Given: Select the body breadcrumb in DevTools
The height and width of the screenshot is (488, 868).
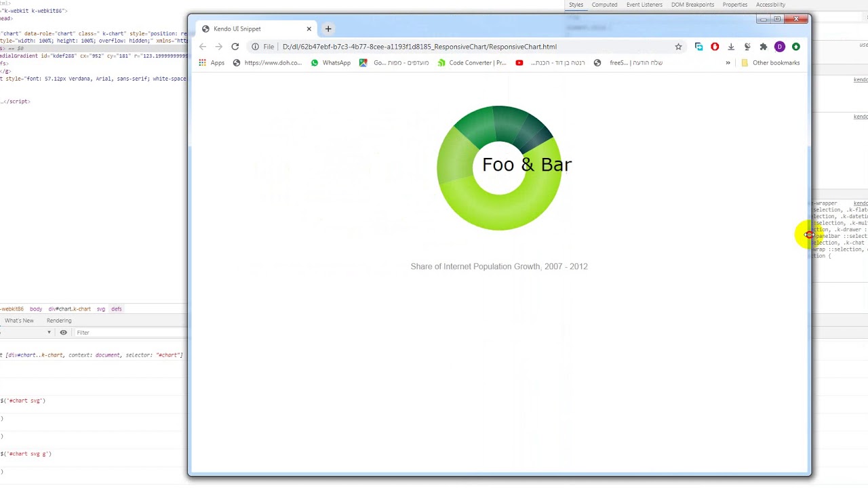Looking at the screenshot, I should [x=36, y=309].
